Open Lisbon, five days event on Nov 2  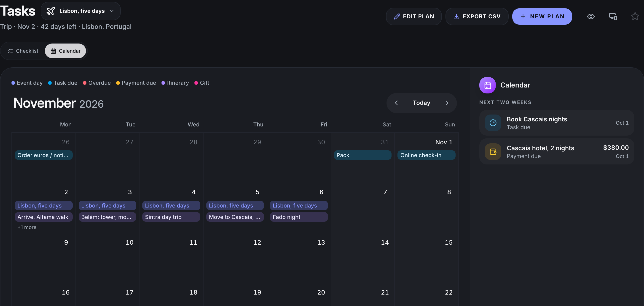click(43, 206)
